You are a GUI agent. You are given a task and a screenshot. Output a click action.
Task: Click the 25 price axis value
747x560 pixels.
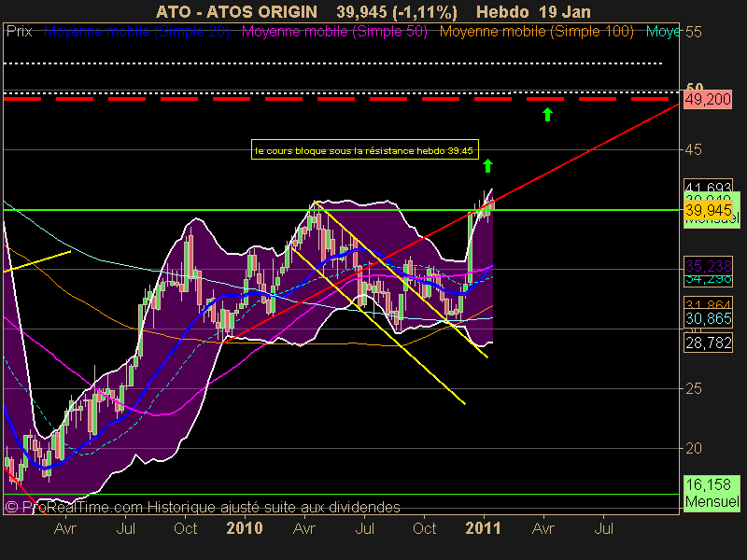[694, 389]
